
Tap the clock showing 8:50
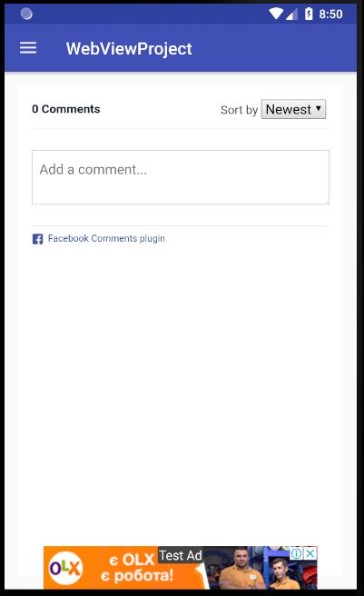tap(330, 14)
